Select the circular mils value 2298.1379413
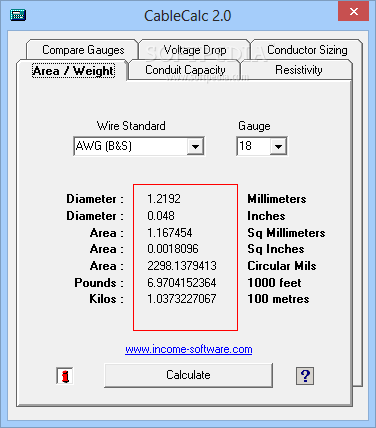This screenshot has width=376, height=428. coord(182,266)
